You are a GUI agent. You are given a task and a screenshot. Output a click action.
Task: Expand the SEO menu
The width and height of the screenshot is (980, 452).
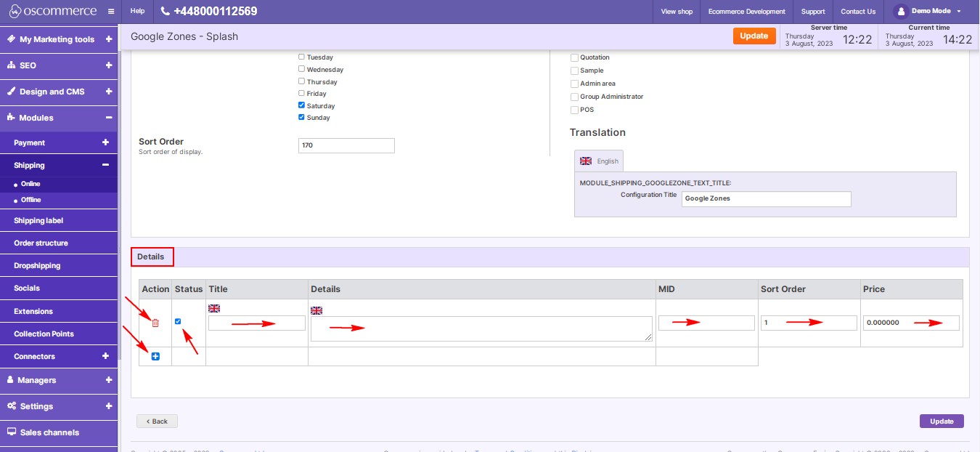point(109,65)
